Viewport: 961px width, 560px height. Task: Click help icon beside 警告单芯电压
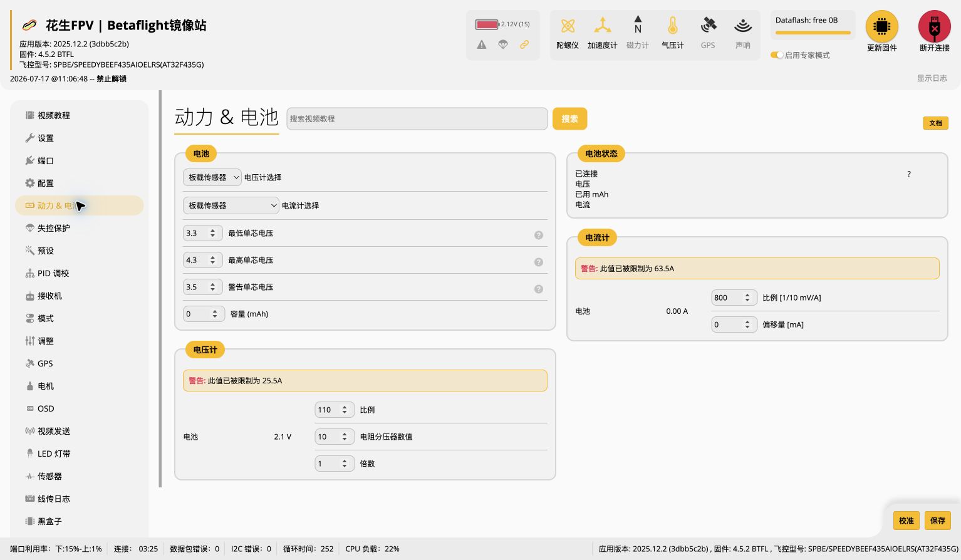tap(538, 289)
